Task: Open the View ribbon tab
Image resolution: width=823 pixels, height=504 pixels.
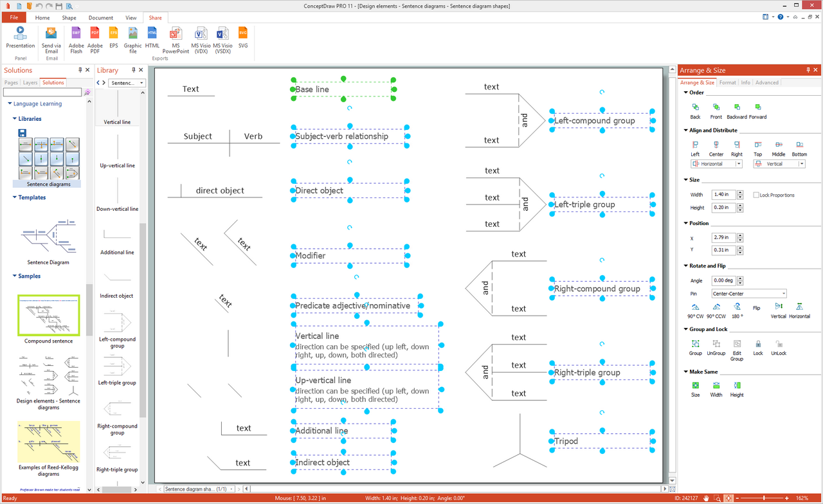Action: click(x=131, y=18)
